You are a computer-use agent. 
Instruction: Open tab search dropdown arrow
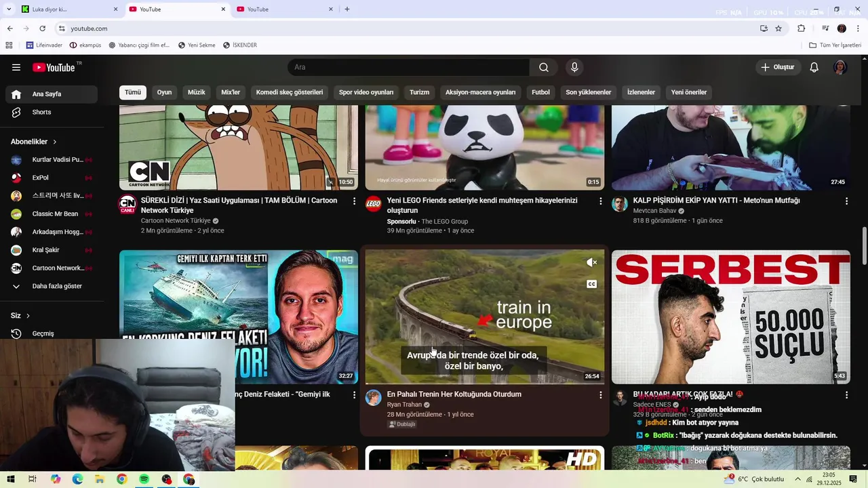tap(9, 9)
